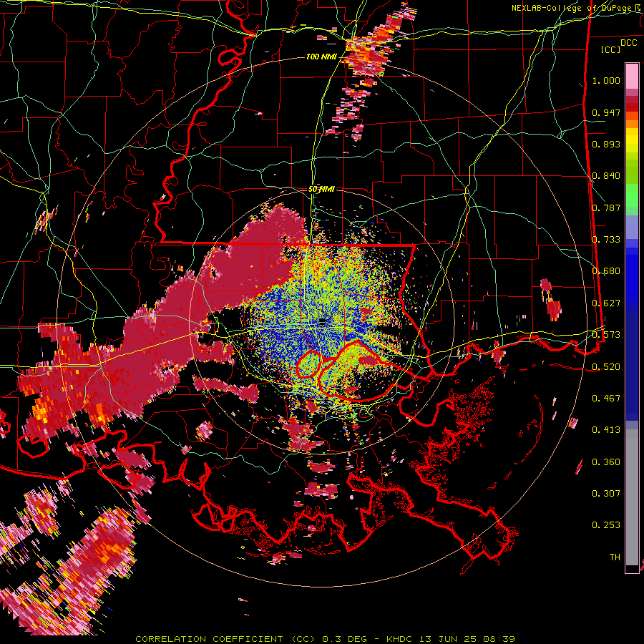The image size is (644, 644).
Task: Click the 0.840 scale value
Action: [x=606, y=176]
